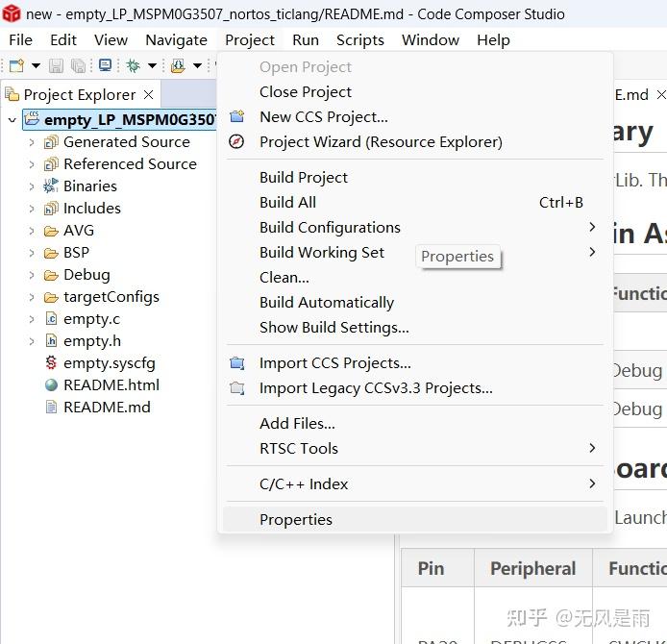The width and height of the screenshot is (667, 644).
Task: Select README.md in Project Explorer
Action: (108, 408)
